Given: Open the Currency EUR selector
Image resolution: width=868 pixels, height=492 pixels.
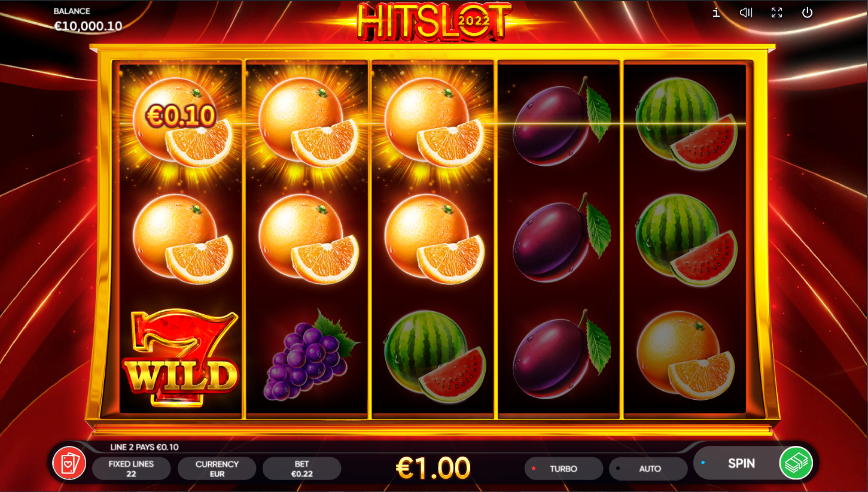Looking at the screenshot, I should 217,469.
